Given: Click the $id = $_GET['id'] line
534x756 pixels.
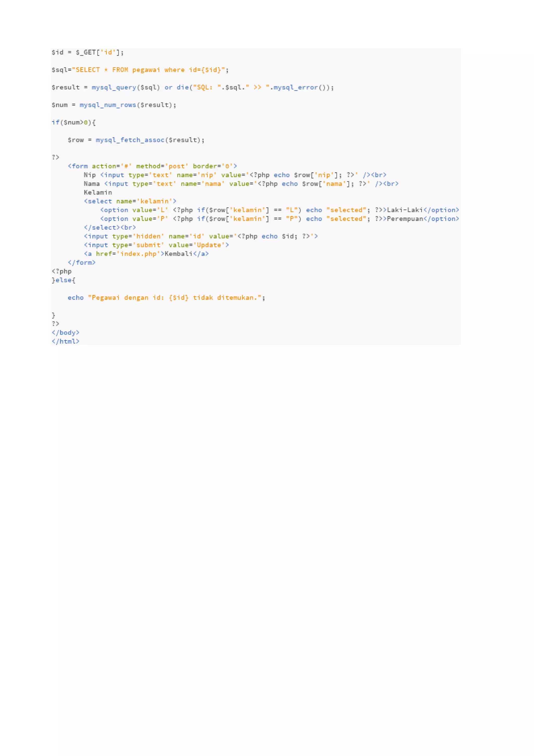Looking at the screenshot, I should 88,52.
